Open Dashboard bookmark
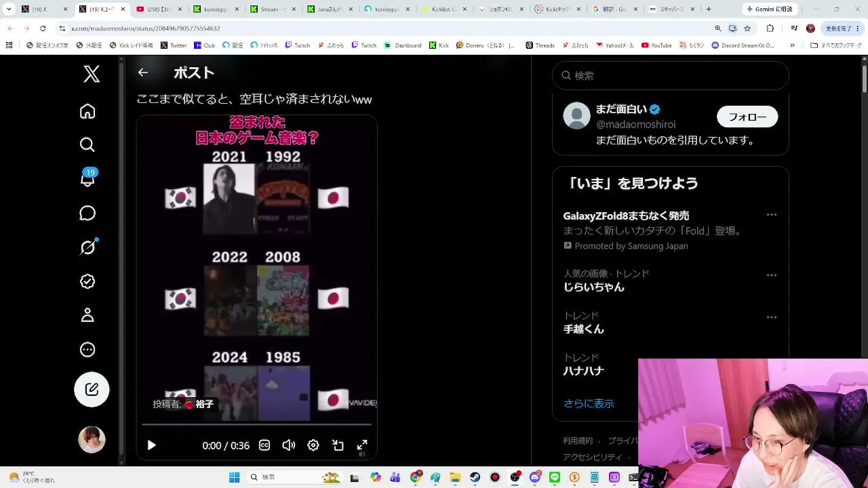The height and width of the screenshot is (488, 868). pyautogui.click(x=403, y=45)
